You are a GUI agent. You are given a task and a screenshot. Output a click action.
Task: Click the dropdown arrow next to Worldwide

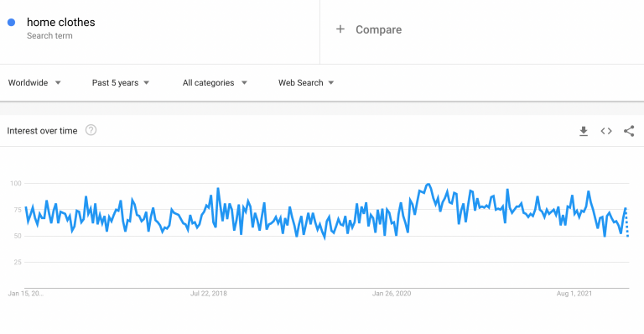[58, 82]
